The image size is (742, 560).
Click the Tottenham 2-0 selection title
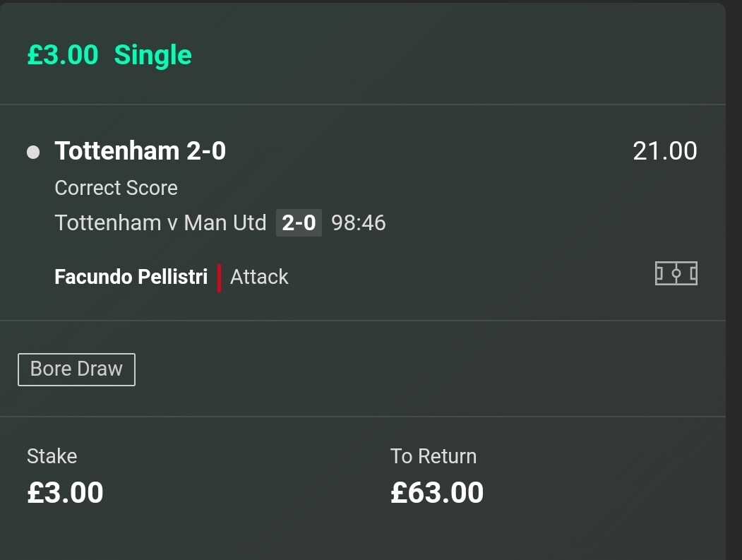coord(140,151)
